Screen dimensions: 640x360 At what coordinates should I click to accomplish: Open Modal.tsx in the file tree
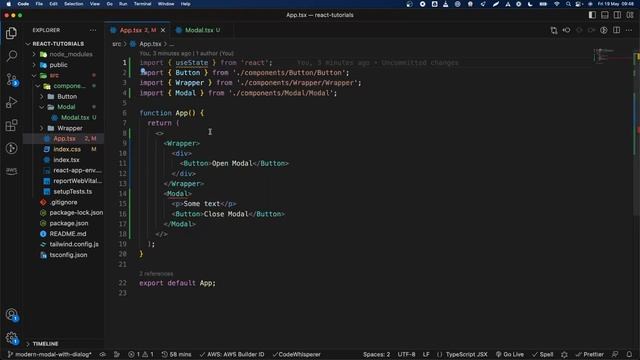(x=63, y=118)
